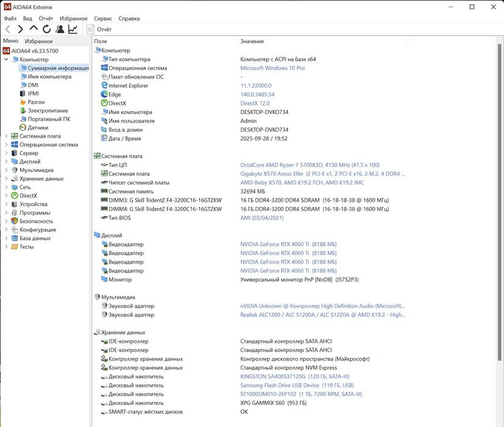Click the Forward navigation arrow
The image size is (504, 427).
click(x=20, y=29)
